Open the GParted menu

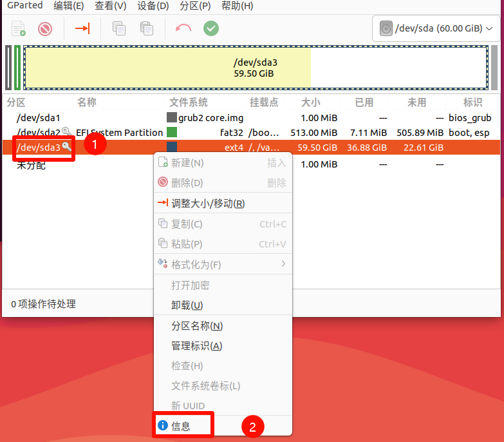tap(24, 5)
